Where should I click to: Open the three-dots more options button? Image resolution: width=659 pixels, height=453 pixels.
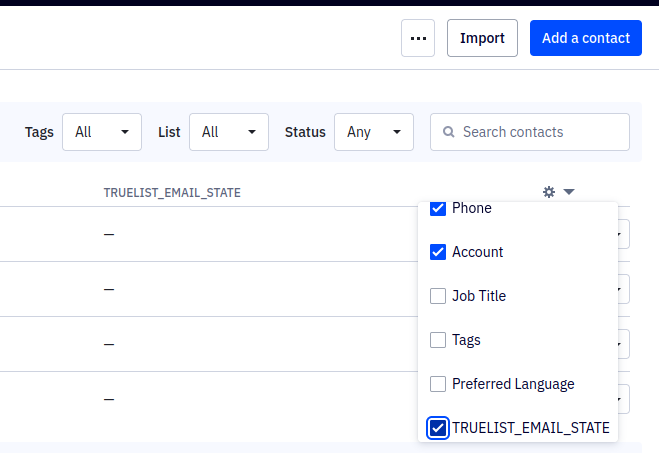[x=418, y=38]
